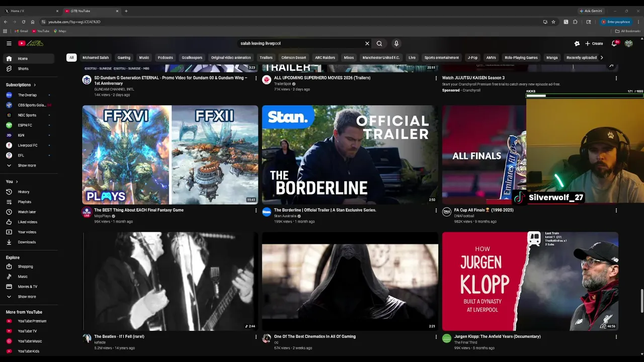Select the Goalkeepers filter chip
The image size is (644, 362).
pos(192,58)
